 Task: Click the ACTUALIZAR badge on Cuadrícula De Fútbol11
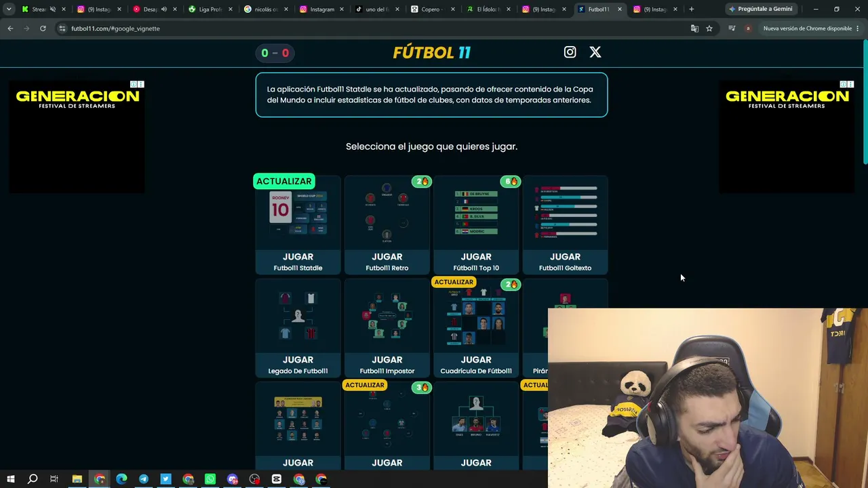454,282
